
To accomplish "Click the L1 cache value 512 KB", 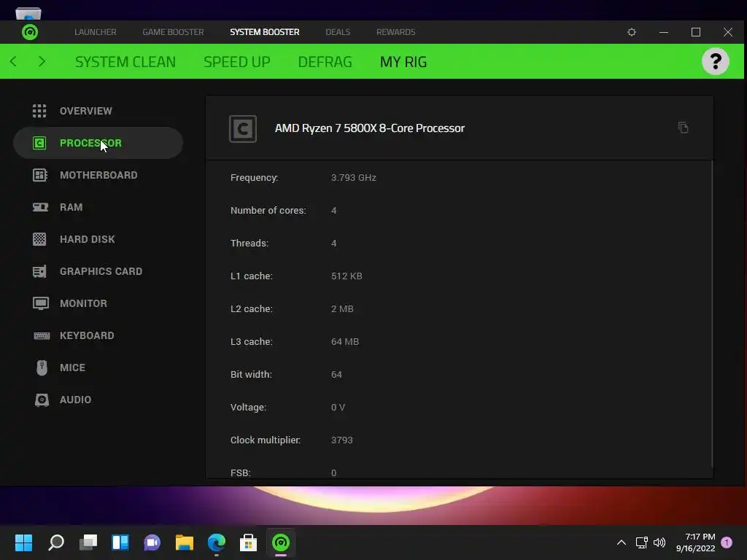I will click(x=347, y=276).
